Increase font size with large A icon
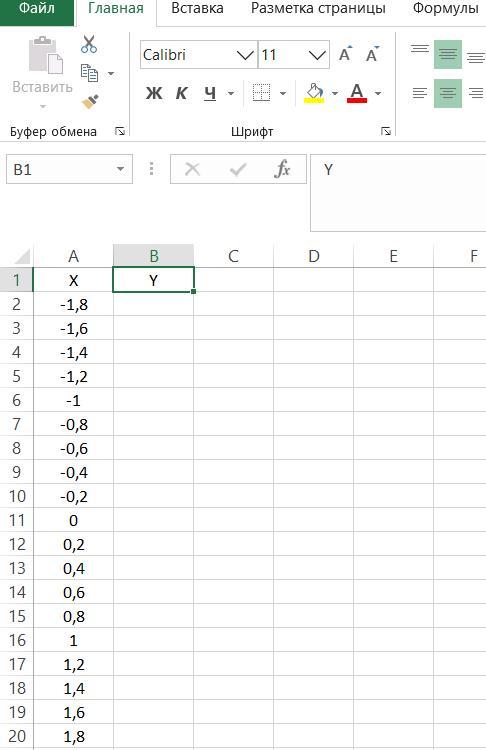Screen dimensions: 486x750 click(345, 55)
